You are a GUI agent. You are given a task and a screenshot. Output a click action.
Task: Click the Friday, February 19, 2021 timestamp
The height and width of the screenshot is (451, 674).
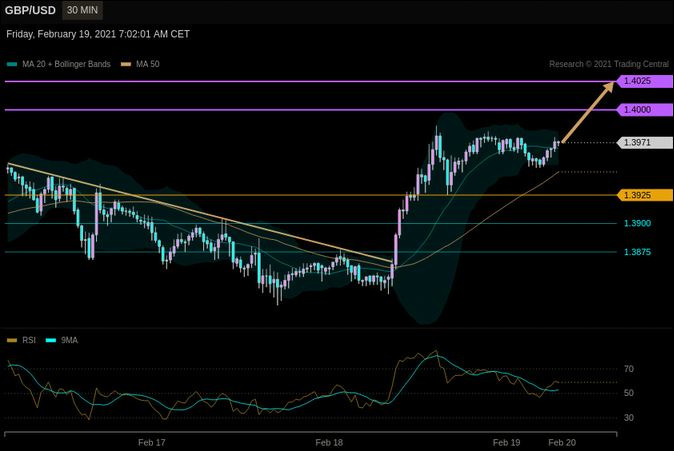(x=98, y=34)
